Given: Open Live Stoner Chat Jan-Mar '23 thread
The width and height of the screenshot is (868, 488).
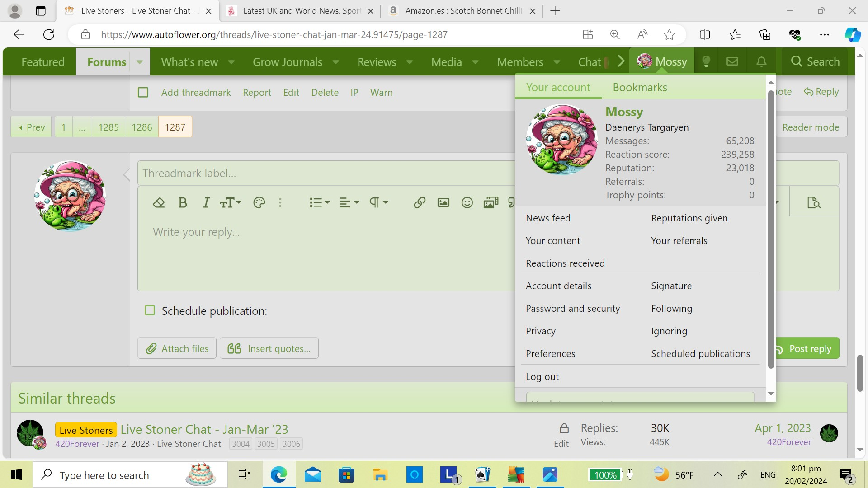Looking at the screenshot, I should coord(204,429).
